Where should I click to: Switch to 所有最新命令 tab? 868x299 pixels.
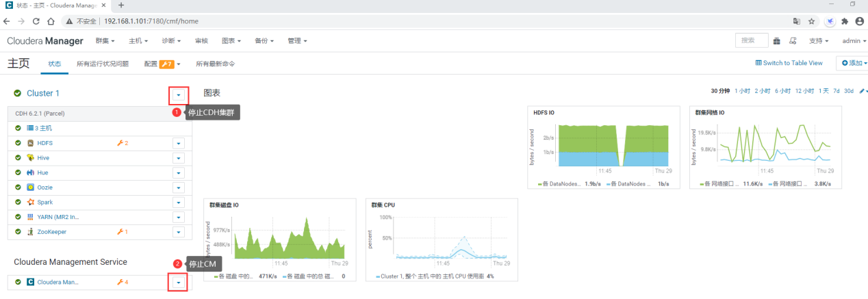click(x=216, y=64)
